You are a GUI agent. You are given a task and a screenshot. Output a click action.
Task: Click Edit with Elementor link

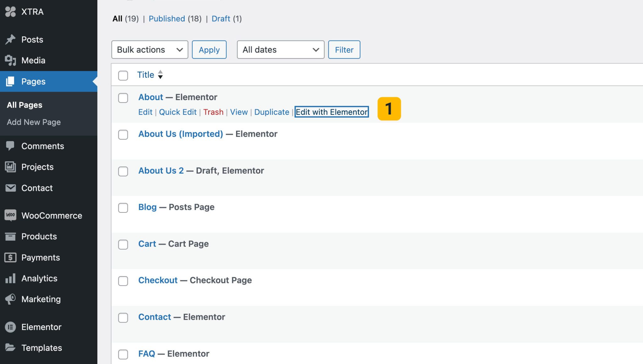click(332, 112)
